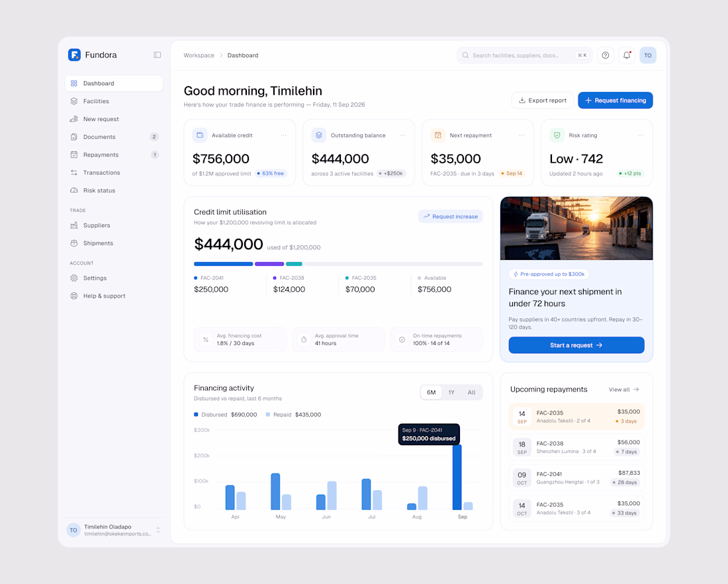Click the search facilities, suppliers, docs field
Viewport: 728px width, 584px height.
[x=524, y=55]
